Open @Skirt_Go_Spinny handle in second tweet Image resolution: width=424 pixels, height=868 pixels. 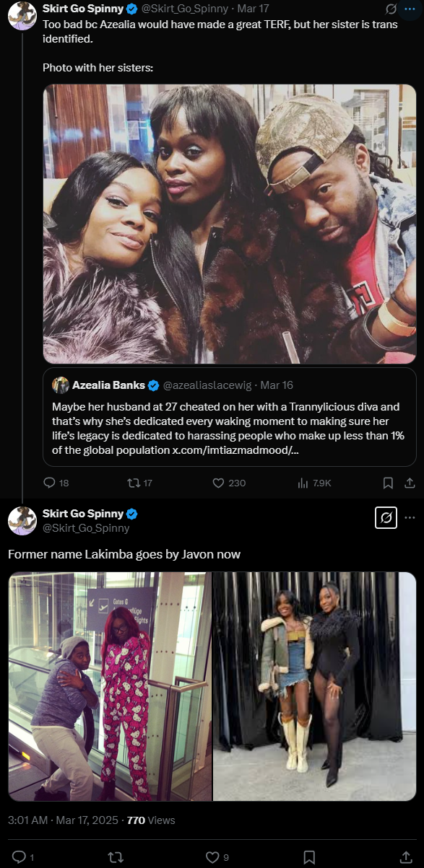pos(86,528)
